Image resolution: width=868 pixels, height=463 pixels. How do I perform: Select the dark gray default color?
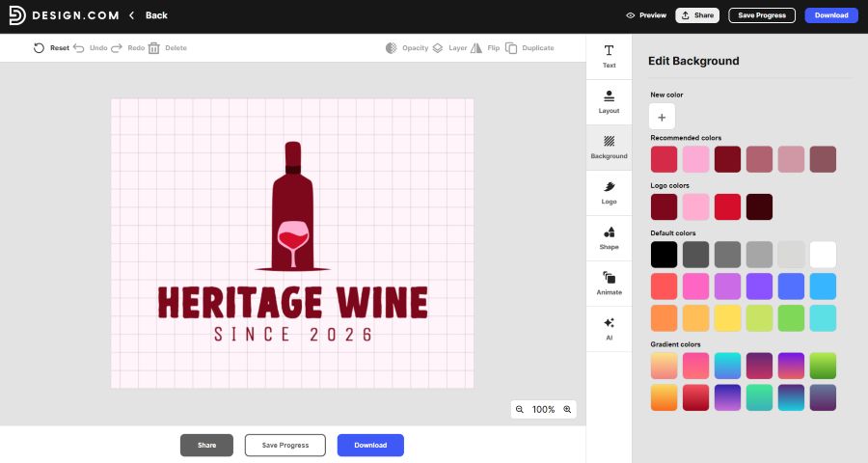695,255
